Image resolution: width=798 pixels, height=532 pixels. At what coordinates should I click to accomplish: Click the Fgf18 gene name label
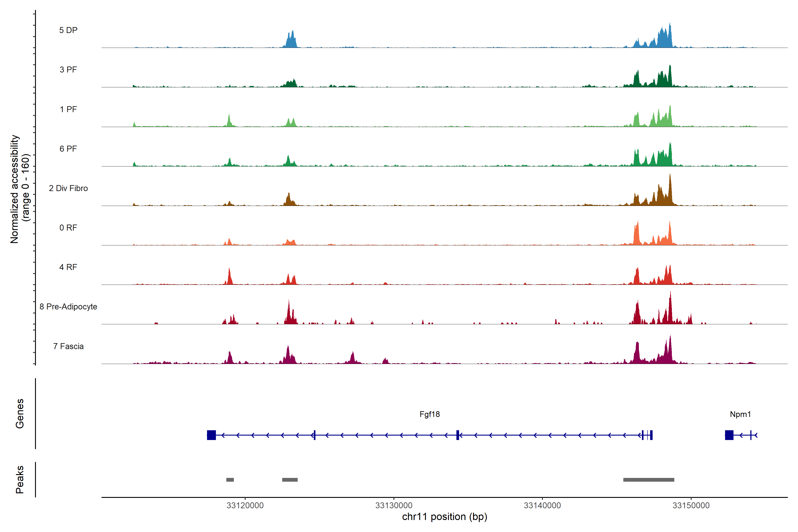[x=430, y=414]
